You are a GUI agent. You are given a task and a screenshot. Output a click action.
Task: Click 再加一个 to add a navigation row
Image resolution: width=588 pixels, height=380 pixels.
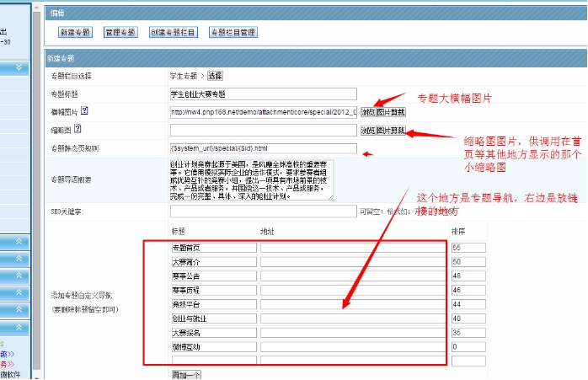(185, 374)
